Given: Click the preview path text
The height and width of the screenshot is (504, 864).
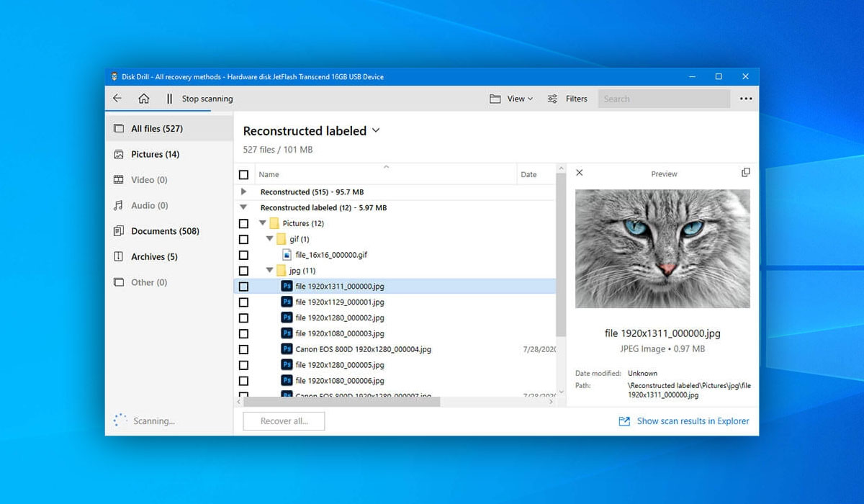Looking at the screenshot, I should (689, 390).
